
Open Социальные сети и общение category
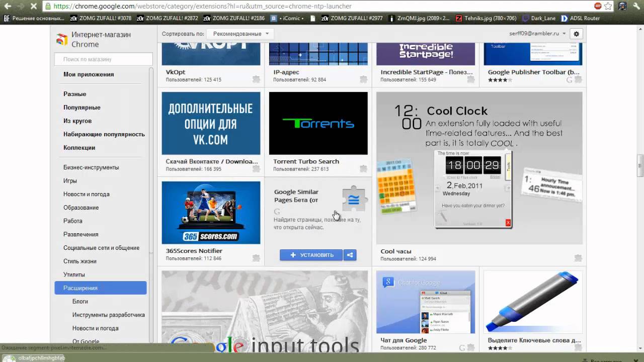click(101, 248)
